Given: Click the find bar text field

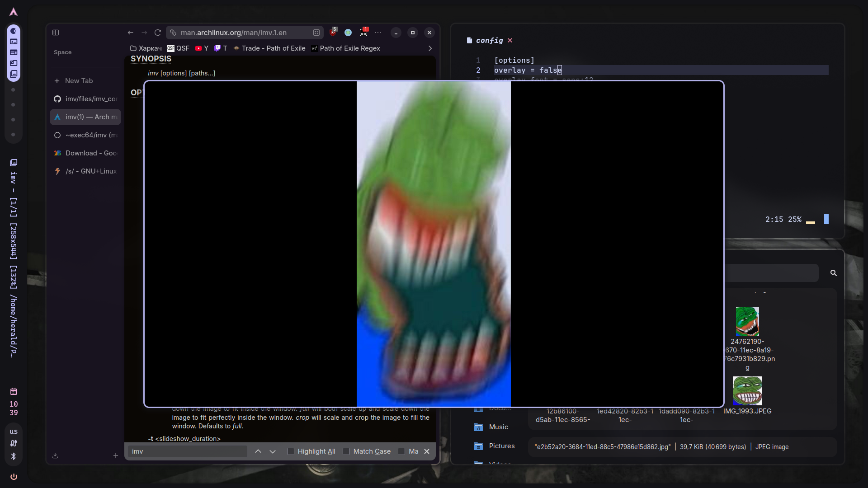Looking at the screenshot, I should (x=187, y=451).
